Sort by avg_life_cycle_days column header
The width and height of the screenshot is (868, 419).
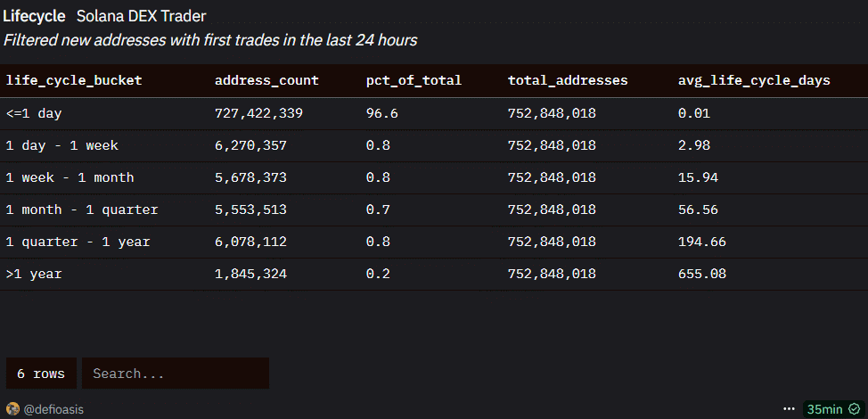point(754,80)
